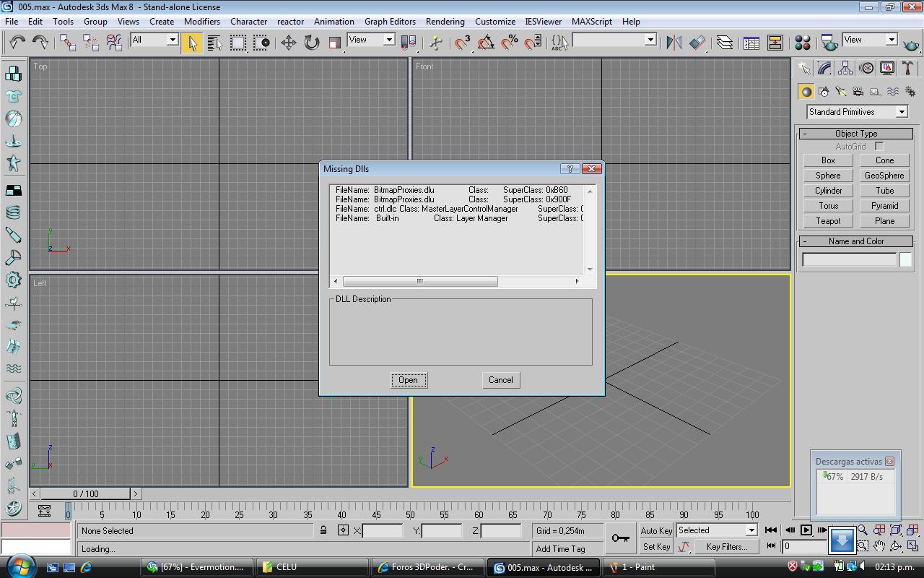Open the named selection sets dropdown
924x578 pixels.
(614, 40)
